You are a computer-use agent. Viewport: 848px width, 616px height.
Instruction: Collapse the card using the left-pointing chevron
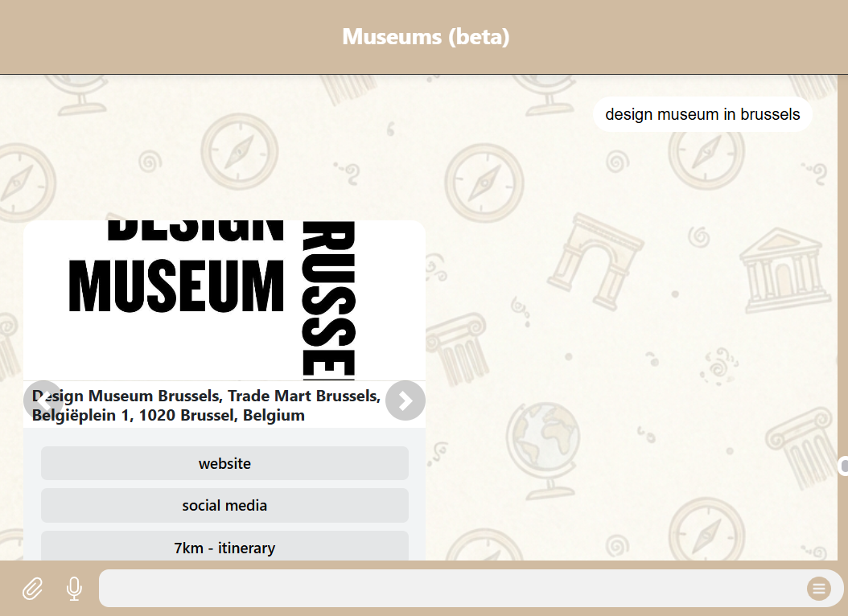click(x=43, y=400)
